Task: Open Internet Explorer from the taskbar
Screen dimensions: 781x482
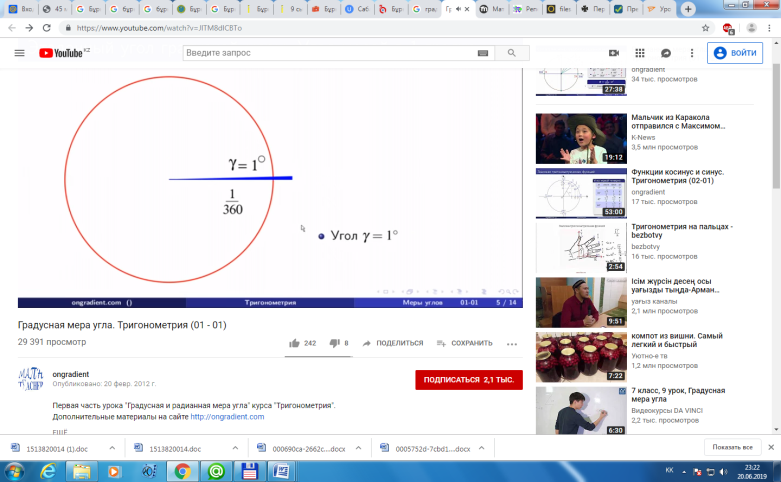Action: click(x=48, y=471)
